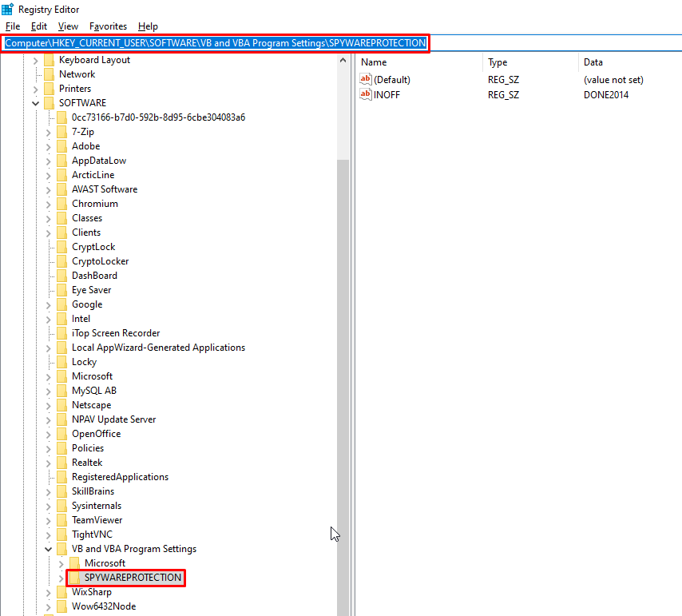Click the CryptoLocker folder icon
682x616 pixels.
(x=62, y=261)
